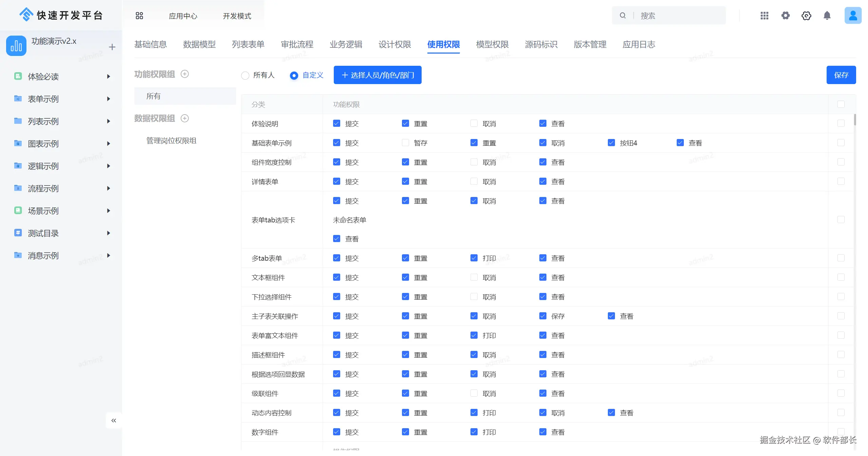Click the notification bell icon

[x=827, y=16]
